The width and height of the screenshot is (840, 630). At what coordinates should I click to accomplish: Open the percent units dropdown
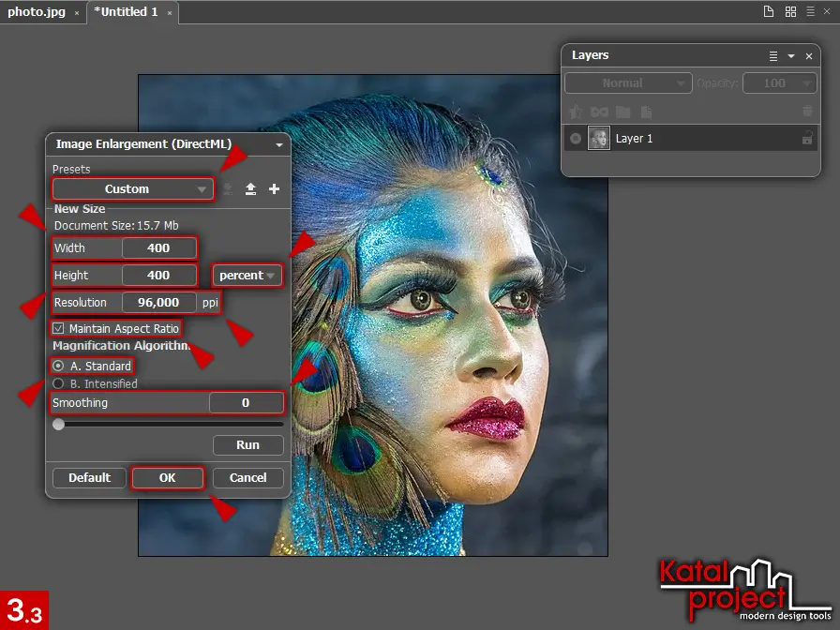tap(247, 276)
